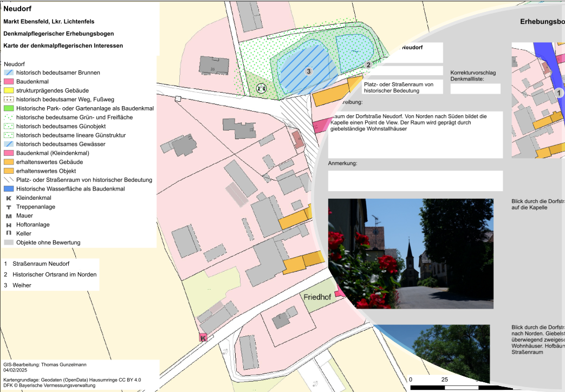Image resolution: width=565 pixels, height=392 pixels.
Task: Select the Hoftoranlage H legend symbol
Action: (x=8, y=225)
